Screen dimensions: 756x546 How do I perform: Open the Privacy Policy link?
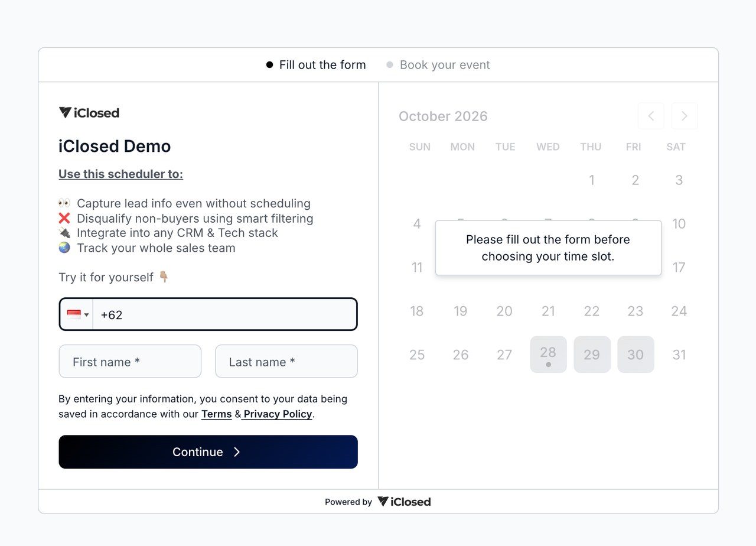pos(278,414)
